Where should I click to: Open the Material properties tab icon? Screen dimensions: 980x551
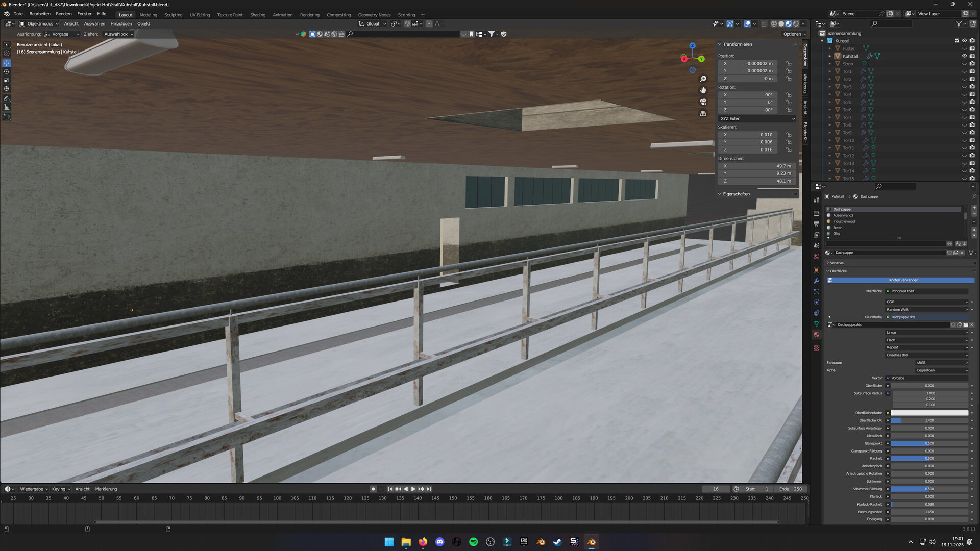pos(816,335)
